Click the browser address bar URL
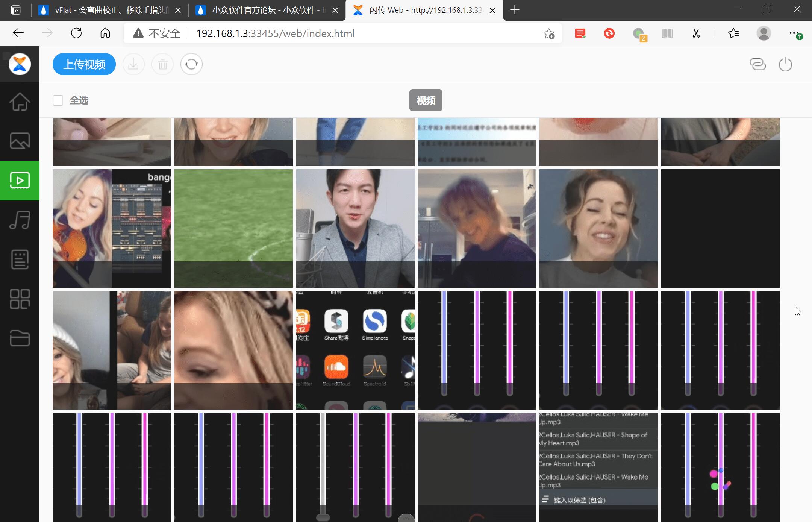812x522 pixels. click(x=275, y=34)
